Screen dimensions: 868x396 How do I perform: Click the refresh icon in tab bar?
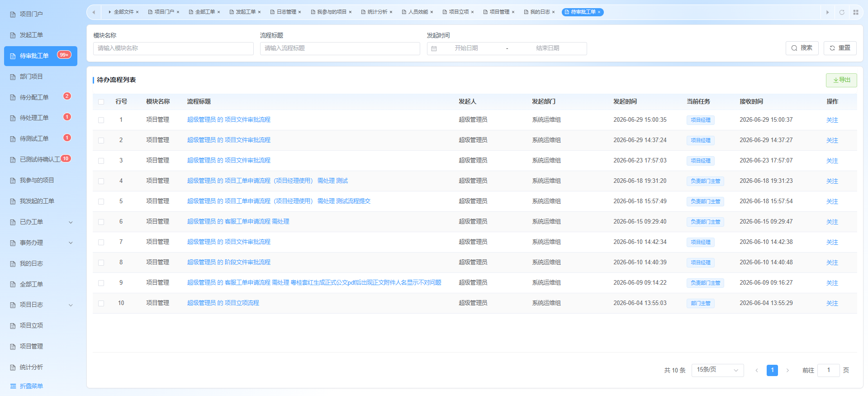click(842, 12)
